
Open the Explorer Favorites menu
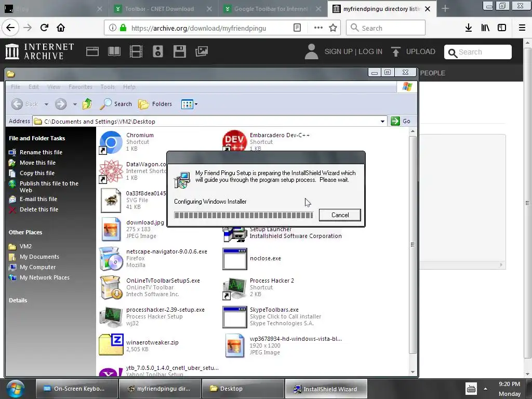[81, 87]
